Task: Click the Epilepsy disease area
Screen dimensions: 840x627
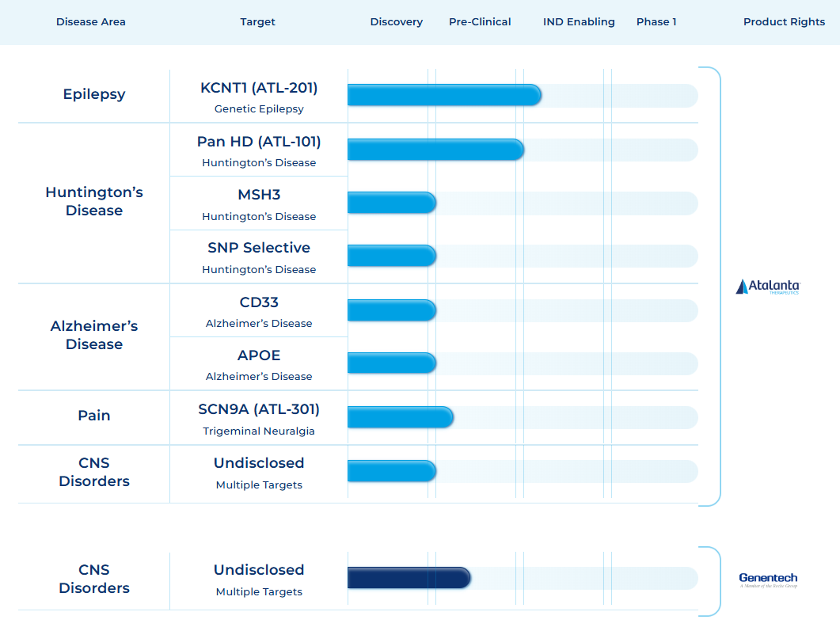Action: [94, 94]
